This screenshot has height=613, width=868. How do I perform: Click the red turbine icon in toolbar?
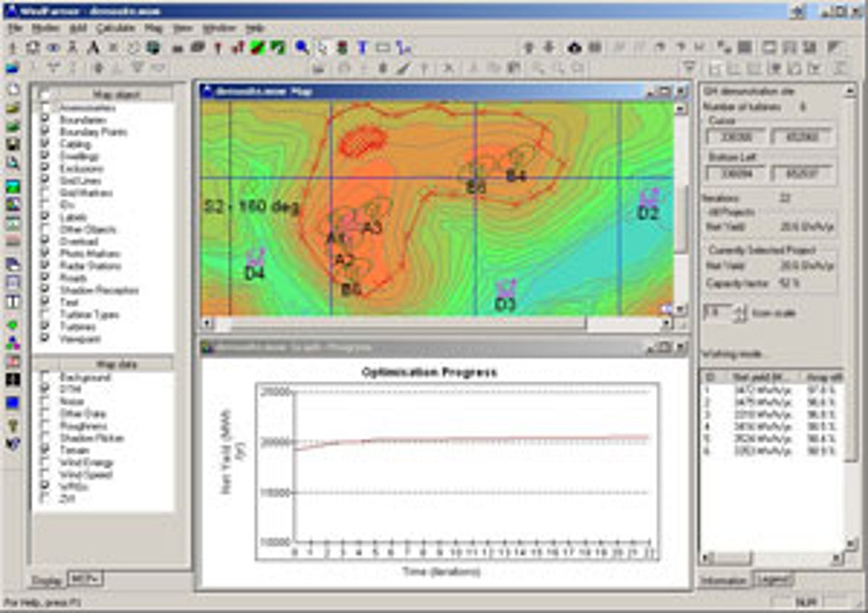coord(218,48)
